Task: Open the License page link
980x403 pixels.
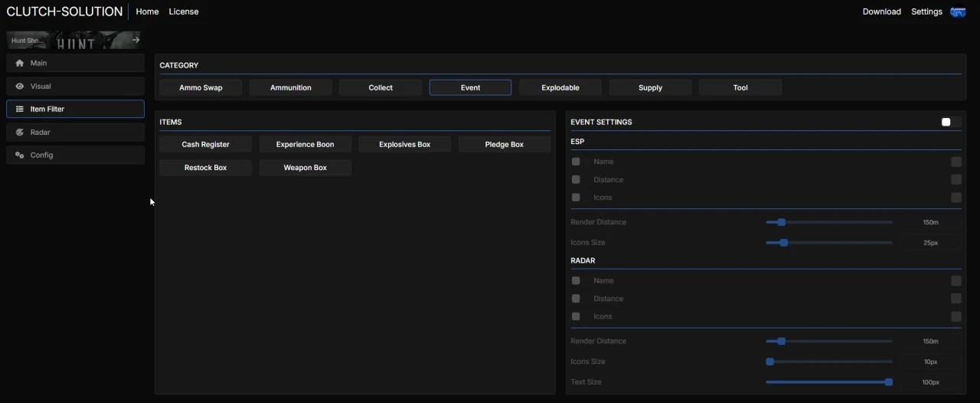Action: tap(184, 11)
